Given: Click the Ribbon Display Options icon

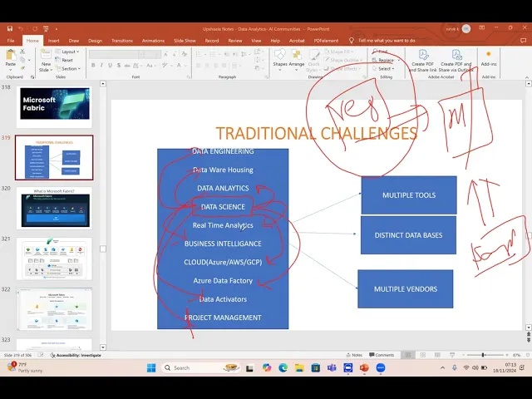Looking at the screenshot, I should pyautogui.click(x=482, y=28).
